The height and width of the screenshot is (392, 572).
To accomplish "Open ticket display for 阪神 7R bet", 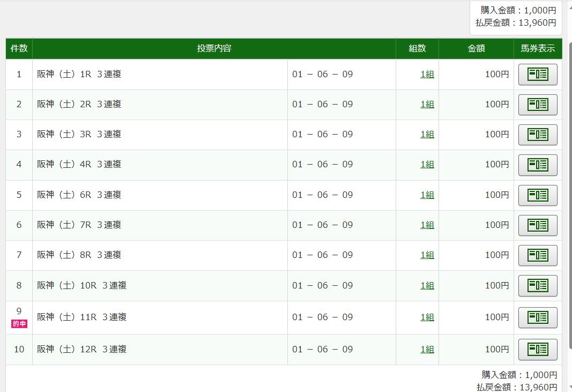I will 538,225.
